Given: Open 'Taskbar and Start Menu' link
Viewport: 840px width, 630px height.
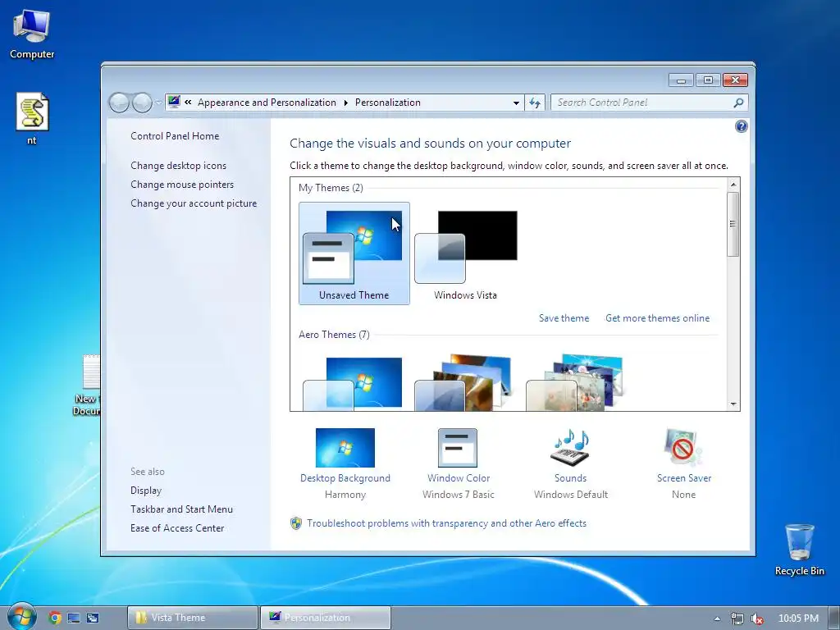Looking at the screenshot, I should (181, 509).
